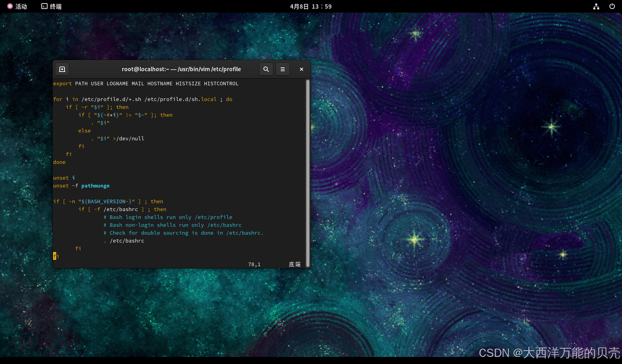Click the 底端 status indicator
622x364 pixels.
tap(295, 265)
